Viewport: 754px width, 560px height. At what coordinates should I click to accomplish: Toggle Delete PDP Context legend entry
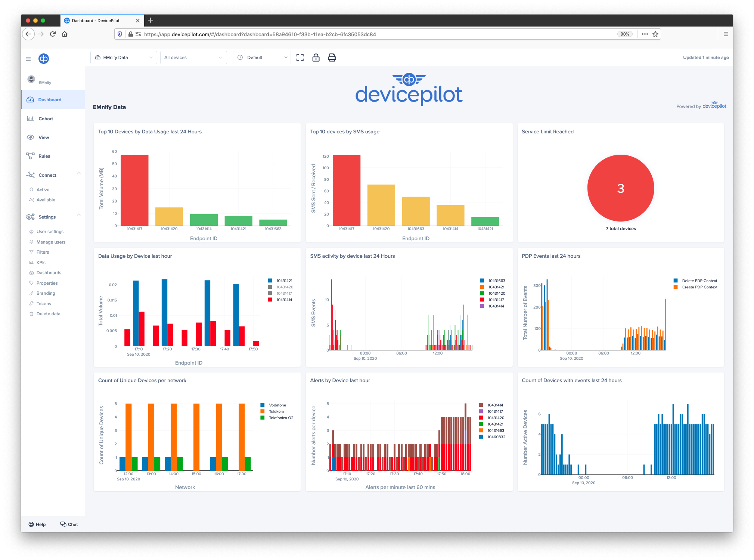(x=695, y=281)
